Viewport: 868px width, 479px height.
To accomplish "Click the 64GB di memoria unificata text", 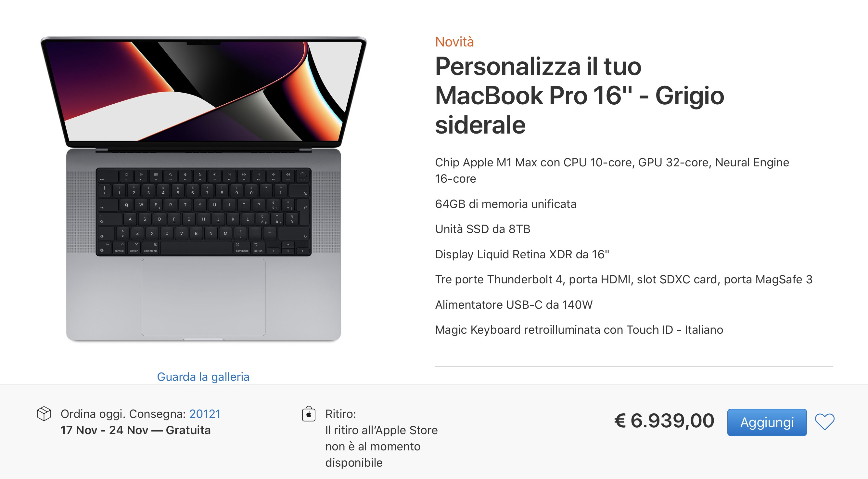I will 505,204.
